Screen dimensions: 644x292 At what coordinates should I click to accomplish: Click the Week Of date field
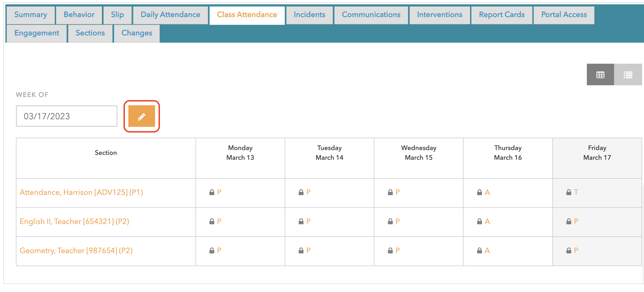pos(67,116)
